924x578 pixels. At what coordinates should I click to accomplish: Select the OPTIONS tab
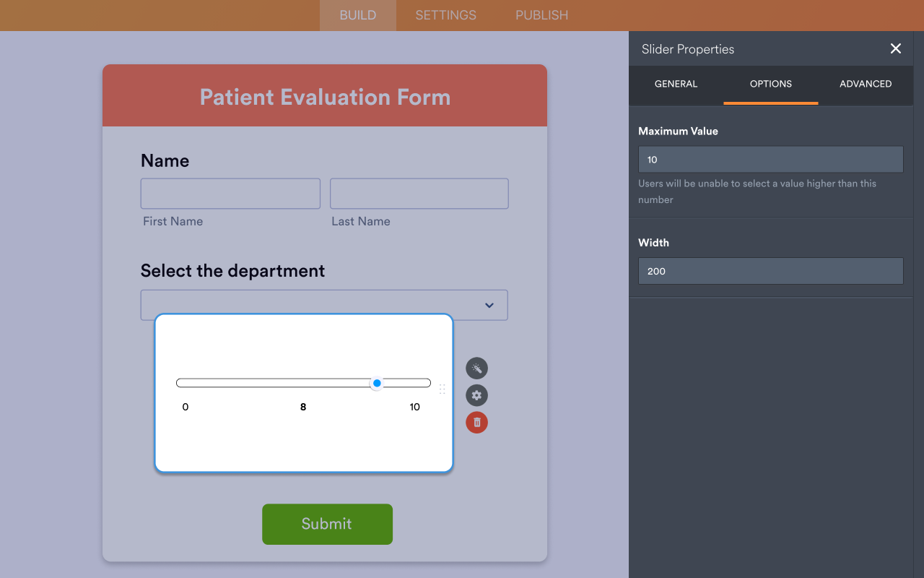770,84
